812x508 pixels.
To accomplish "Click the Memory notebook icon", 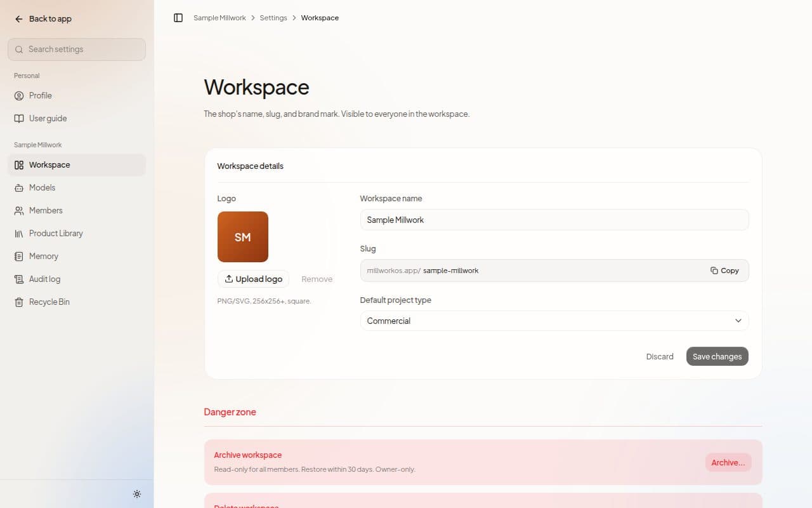I will 19,257.
